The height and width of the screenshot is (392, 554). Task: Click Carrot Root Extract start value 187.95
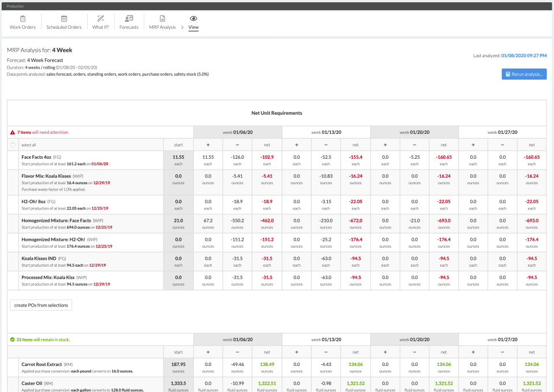pos(178,364)
